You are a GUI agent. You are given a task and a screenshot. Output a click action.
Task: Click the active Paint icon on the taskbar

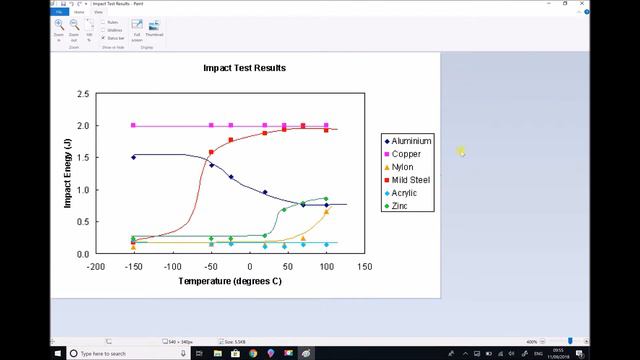[x=306, y=353]
